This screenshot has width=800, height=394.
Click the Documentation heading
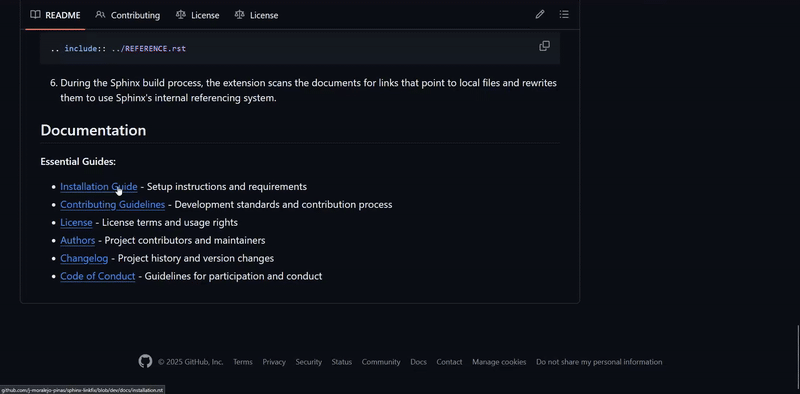pos(93,130)
